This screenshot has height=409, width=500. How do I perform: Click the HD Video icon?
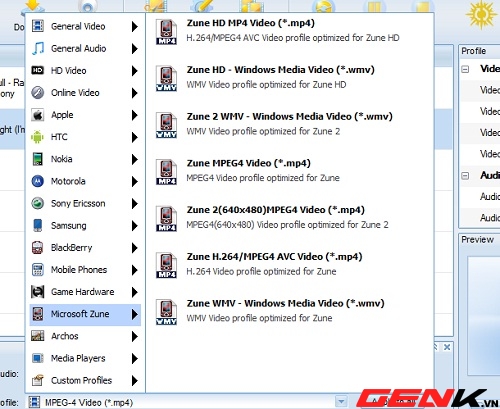click(38, 70)
